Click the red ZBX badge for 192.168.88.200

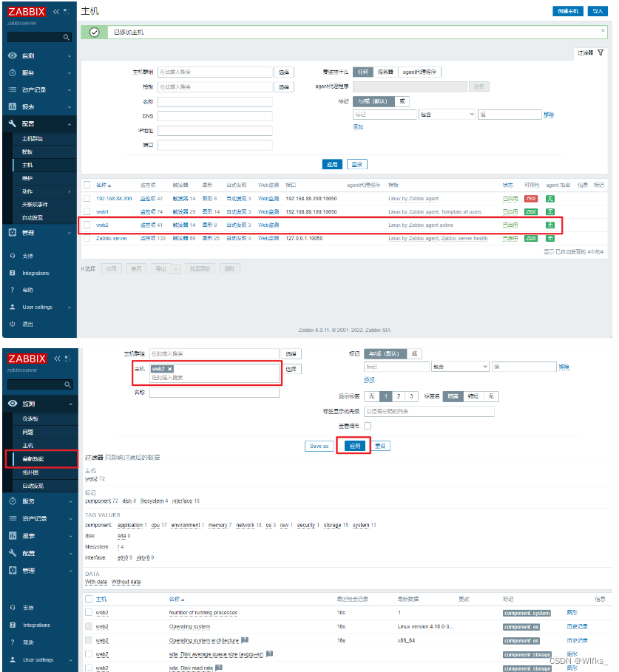[x=531, y=199]
